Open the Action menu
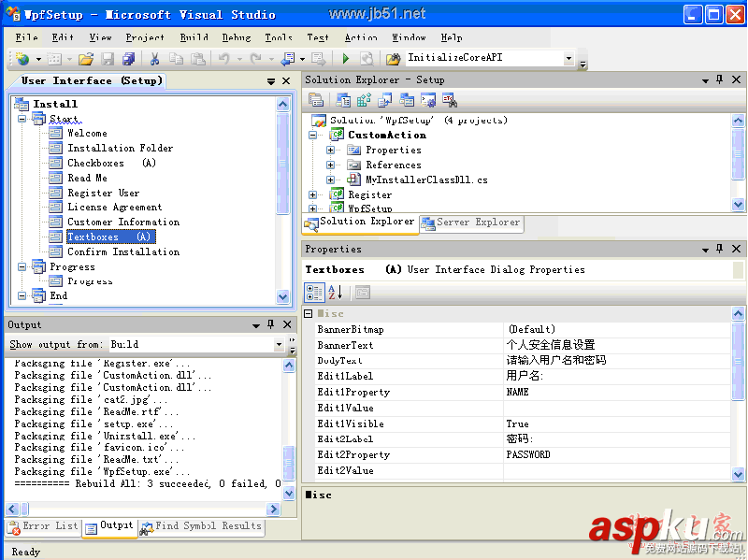 [x=361, y=37]
